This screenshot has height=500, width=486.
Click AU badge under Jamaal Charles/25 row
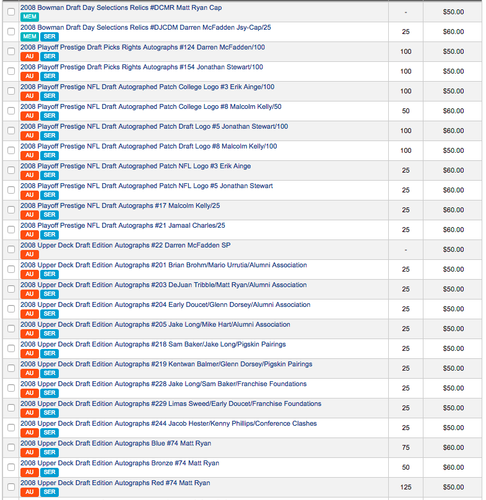pyautogui.click(x=29, y=235)
